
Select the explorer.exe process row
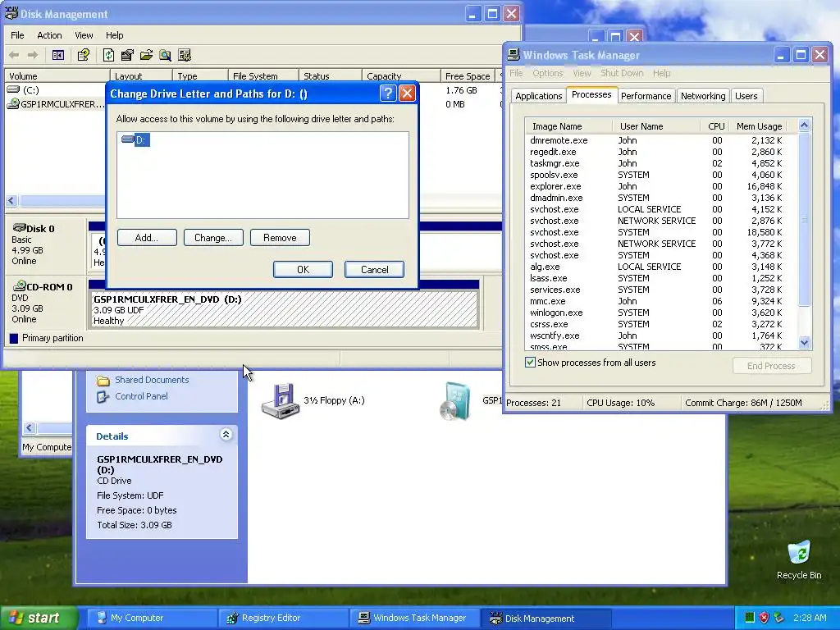coord(660,186)
